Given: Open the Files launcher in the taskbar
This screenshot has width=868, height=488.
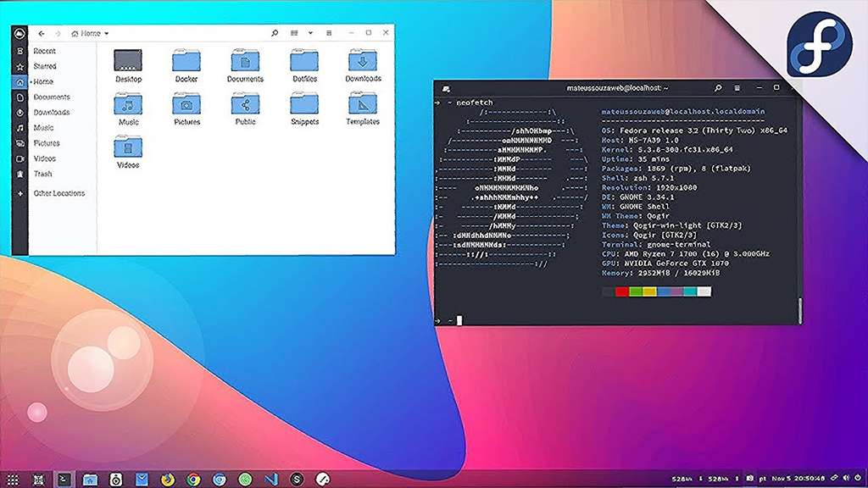Looking at the screenshot, I should [x=90, y=480].
